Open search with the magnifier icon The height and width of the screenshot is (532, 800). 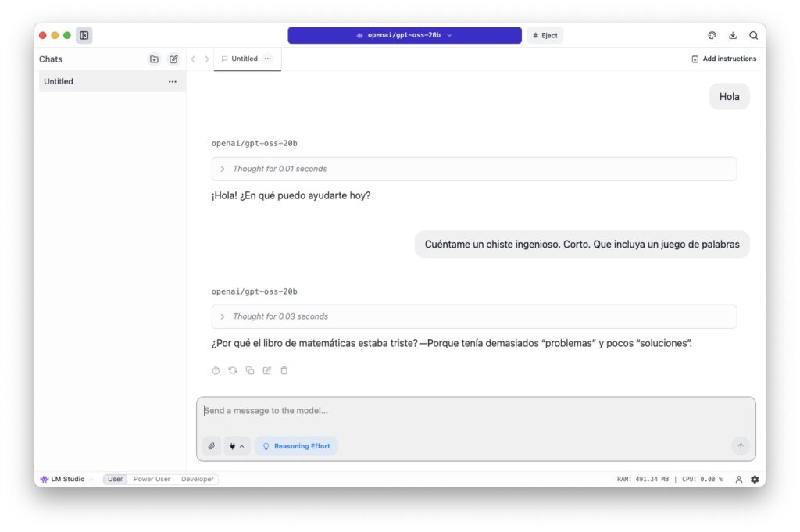tap(753, 35)
